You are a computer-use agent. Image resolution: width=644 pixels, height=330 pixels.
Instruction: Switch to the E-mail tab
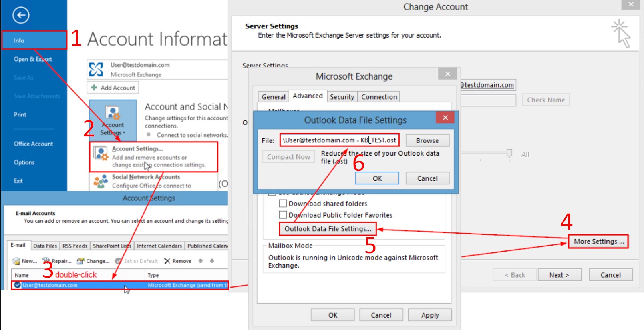[18, 245]
